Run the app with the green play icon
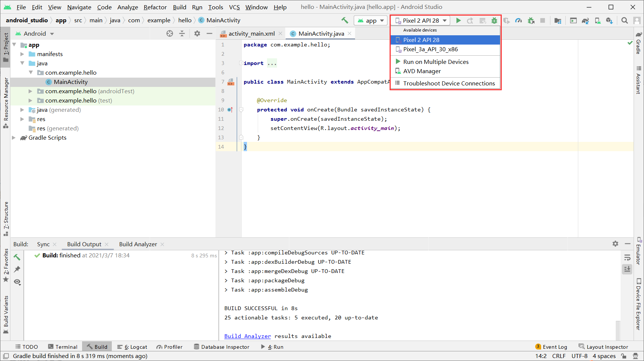Viewport: 644px width, 361px height. coord(459,20)
